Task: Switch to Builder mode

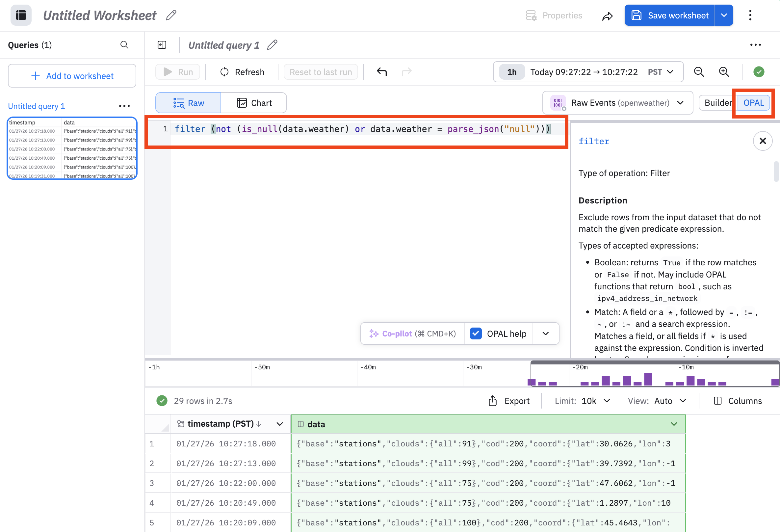Action: pyautogui.click(x=717, y=103)
